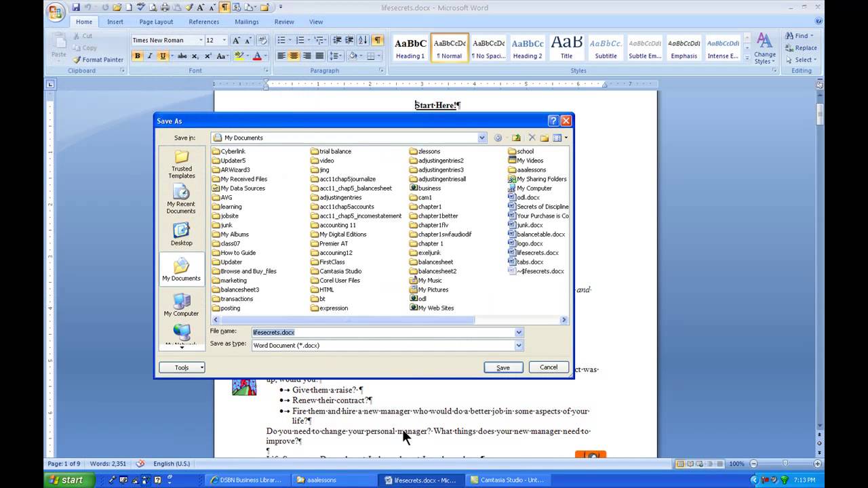
Task: Click the Save button in dialog
Action: pyautogui.click(x=503, y=367)
